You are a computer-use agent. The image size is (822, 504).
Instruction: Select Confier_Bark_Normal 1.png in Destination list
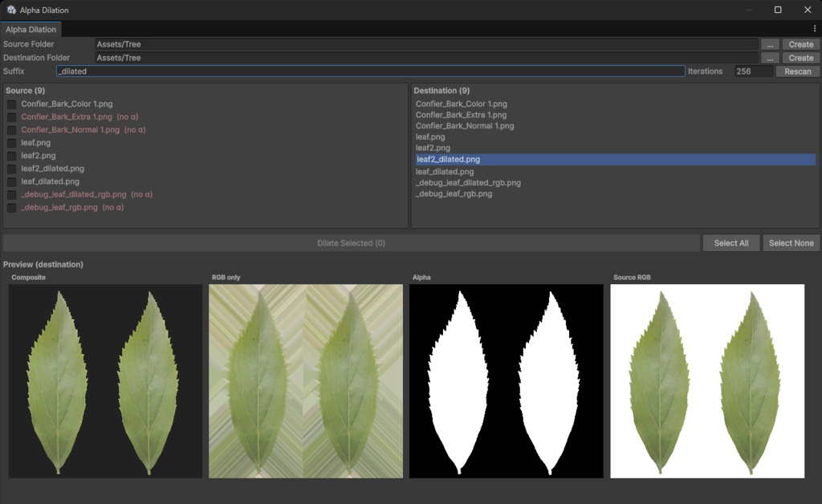465,126
